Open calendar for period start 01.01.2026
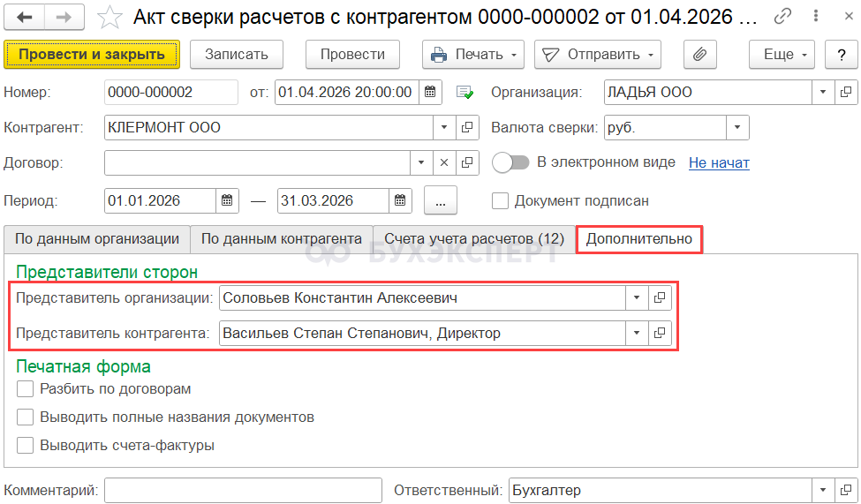 click(x=227, y=200)
